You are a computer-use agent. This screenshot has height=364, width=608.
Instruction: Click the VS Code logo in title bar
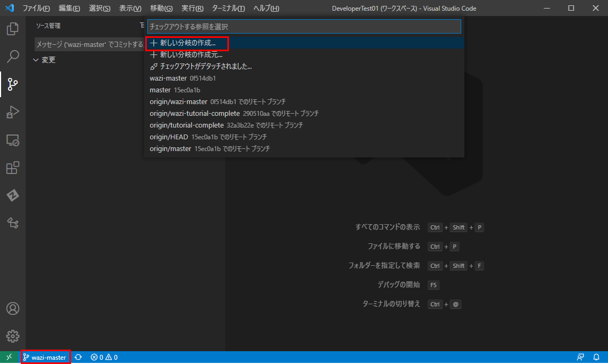10,8
